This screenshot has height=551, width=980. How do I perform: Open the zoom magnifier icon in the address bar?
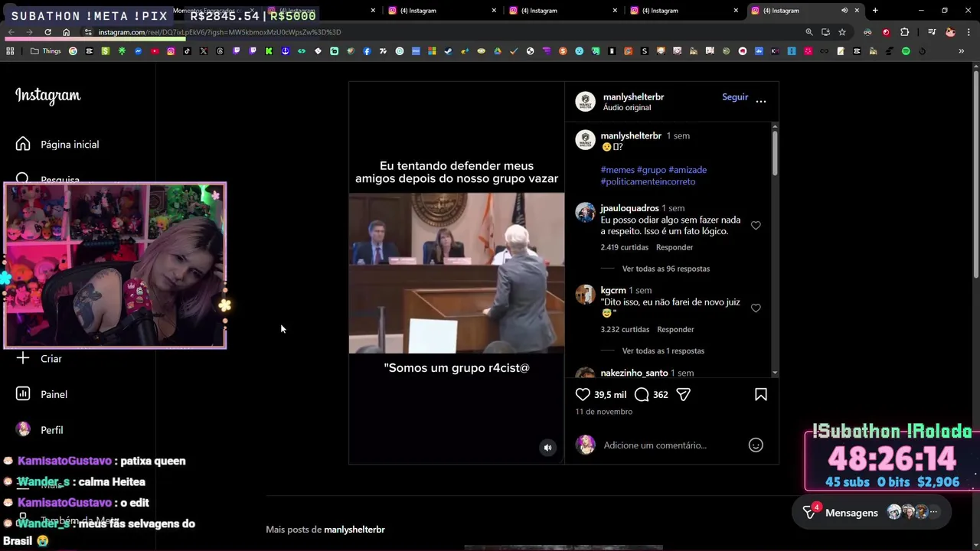(x=809, y=32)
